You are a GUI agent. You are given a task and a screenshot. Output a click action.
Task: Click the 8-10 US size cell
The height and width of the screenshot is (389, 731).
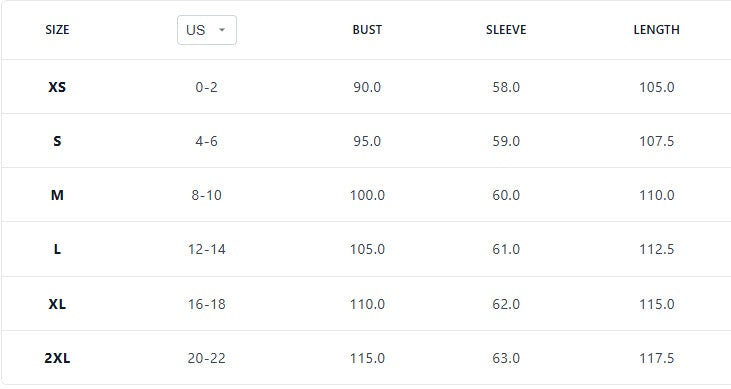click(x=207, y=195)
